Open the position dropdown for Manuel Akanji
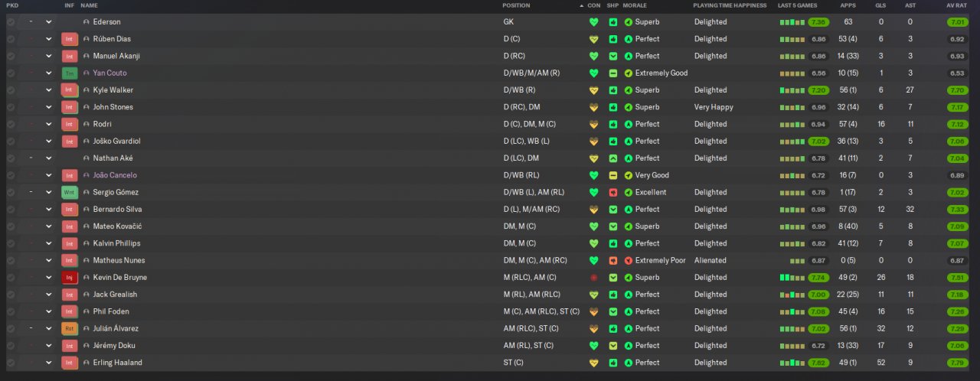Viewport: 980px width, 381px height. (x=49, y=56)
